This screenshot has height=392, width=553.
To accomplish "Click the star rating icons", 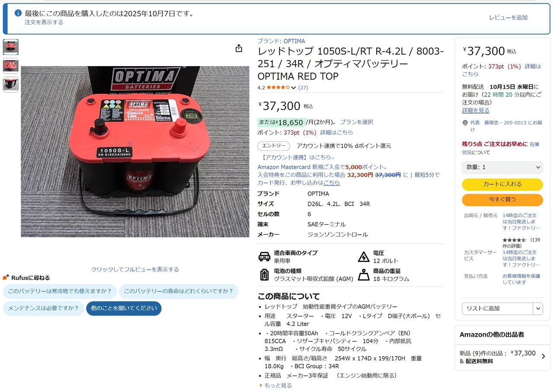I will point(278,87).
